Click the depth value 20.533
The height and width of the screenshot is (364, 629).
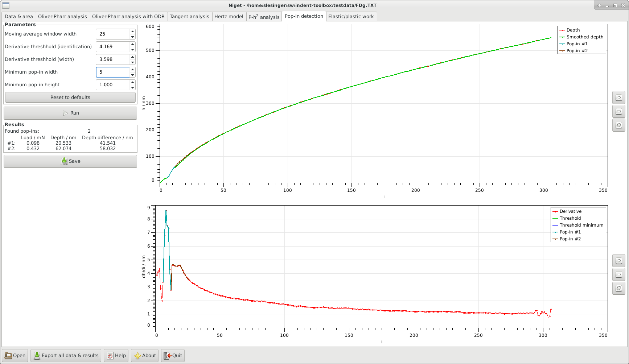click(63, 143)
